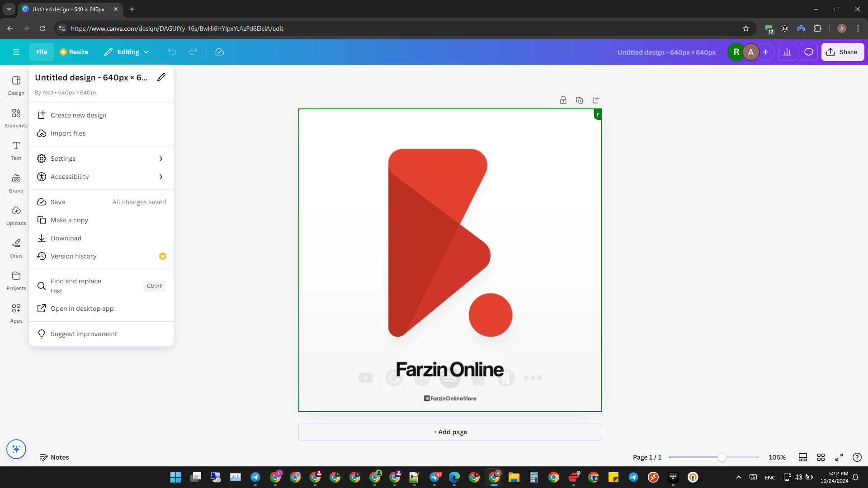Expand the Editing mode dropdown
This screenshot has height=488, width=868.
tap(127, 52)
